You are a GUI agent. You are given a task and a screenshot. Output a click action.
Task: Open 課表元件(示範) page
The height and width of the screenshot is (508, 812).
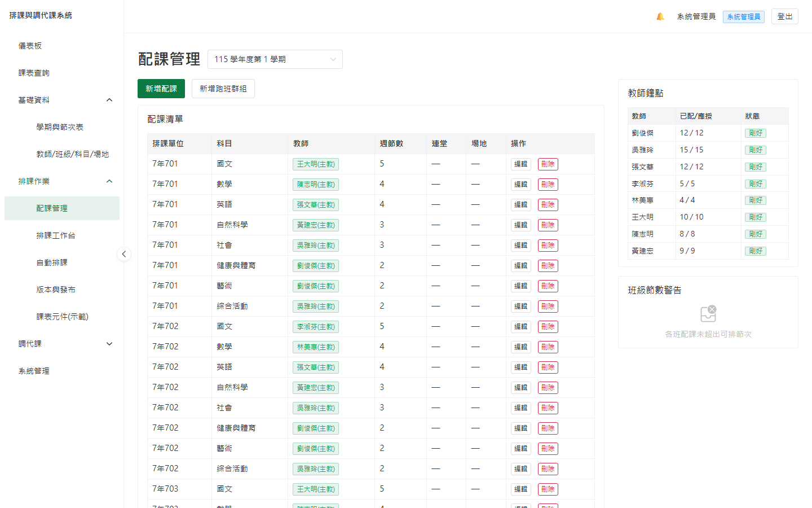pyautogui.click(x=62, y=317)
